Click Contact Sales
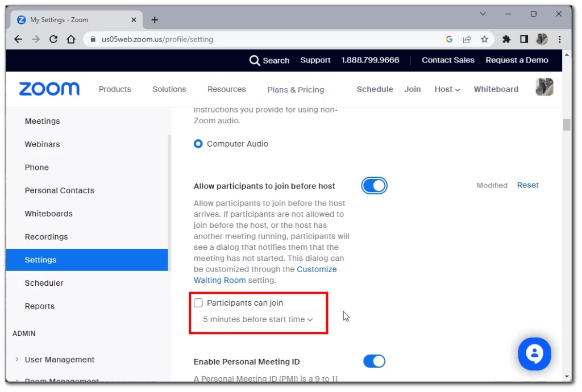 pyautogui.click(x=448, y=60)
